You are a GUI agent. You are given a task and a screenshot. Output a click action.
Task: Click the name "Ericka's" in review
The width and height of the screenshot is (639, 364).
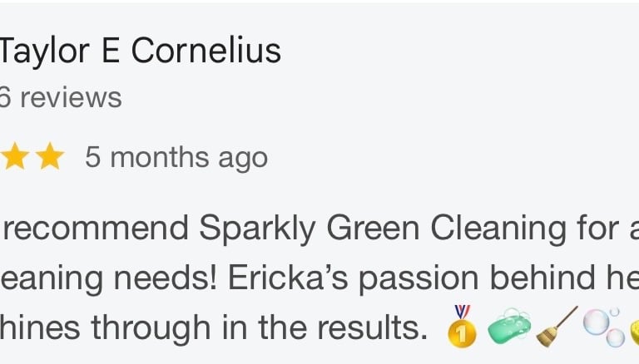point(288,278)
